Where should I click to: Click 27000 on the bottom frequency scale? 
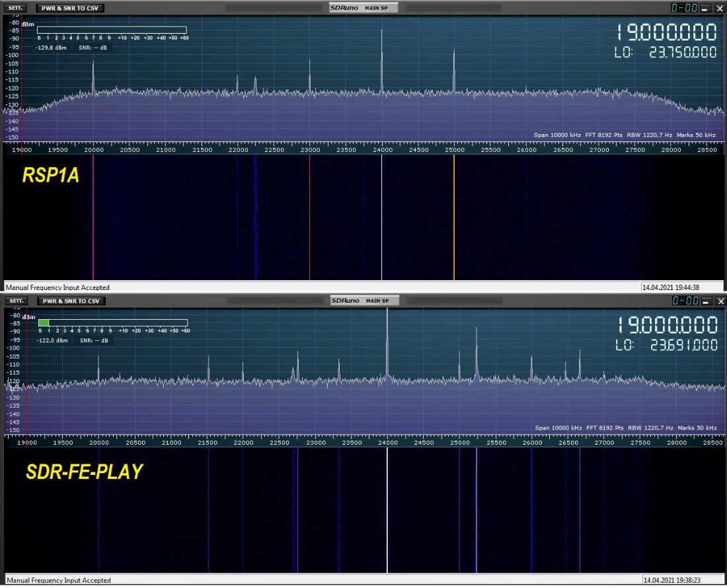tap(605, 443)
